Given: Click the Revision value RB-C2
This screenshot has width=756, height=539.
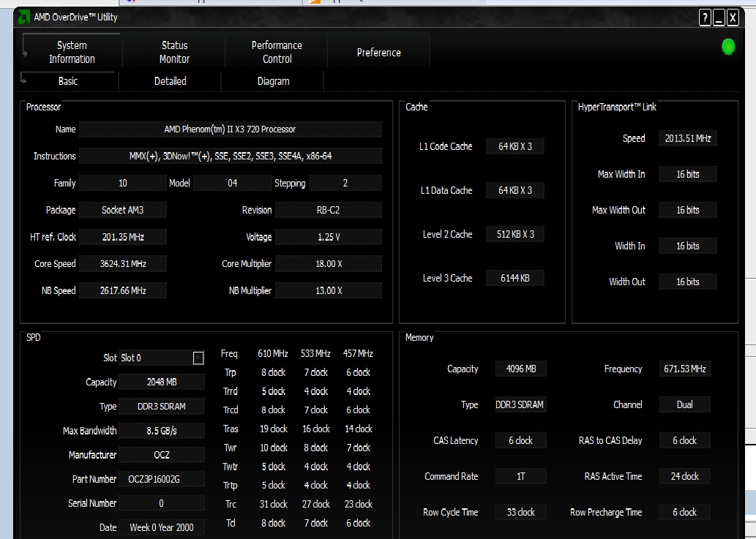Looking at the screenshot, I should tap(329, 210).
